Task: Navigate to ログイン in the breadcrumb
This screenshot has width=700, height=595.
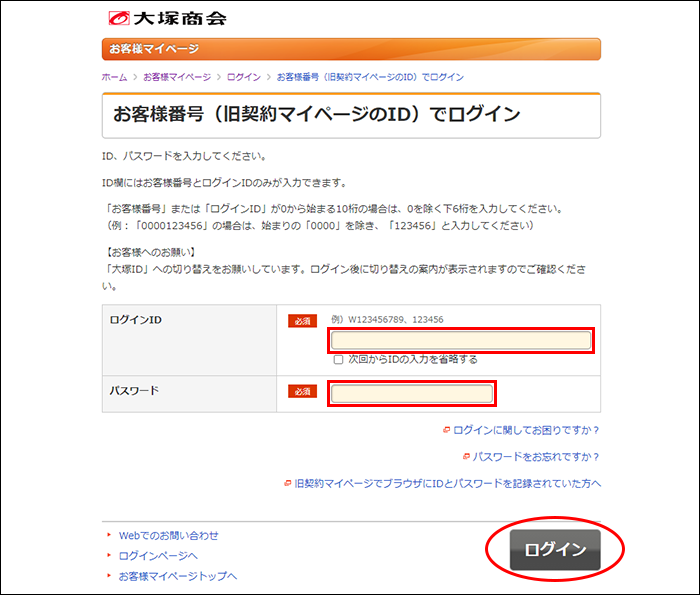Action: (x=243, y=77)
